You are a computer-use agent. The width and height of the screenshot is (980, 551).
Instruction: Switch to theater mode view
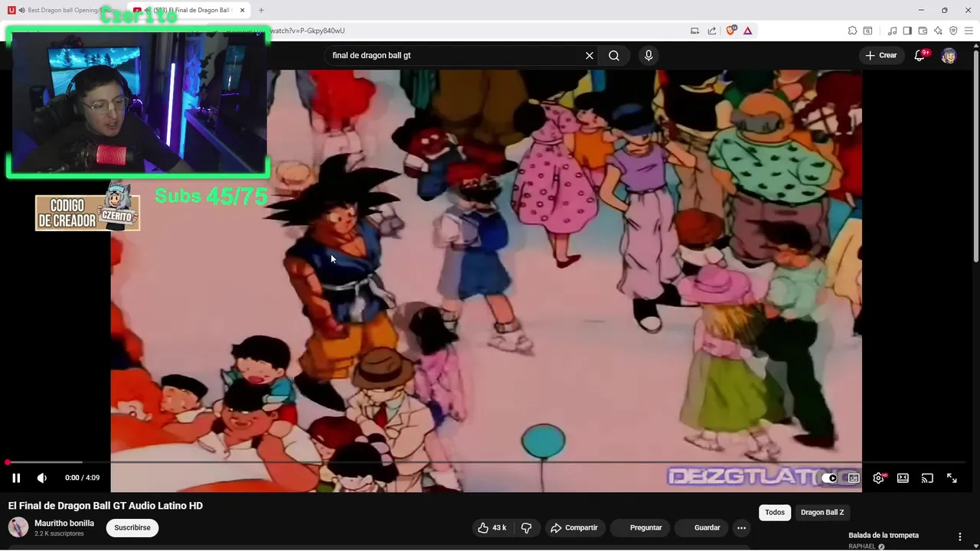[903, 478]
